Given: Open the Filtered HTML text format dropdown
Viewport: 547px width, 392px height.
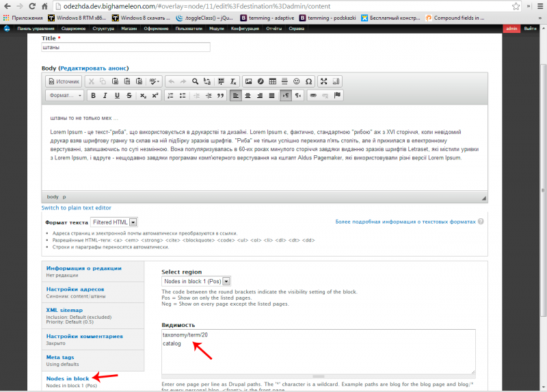Looking at the screenshot, I should 114,222.
